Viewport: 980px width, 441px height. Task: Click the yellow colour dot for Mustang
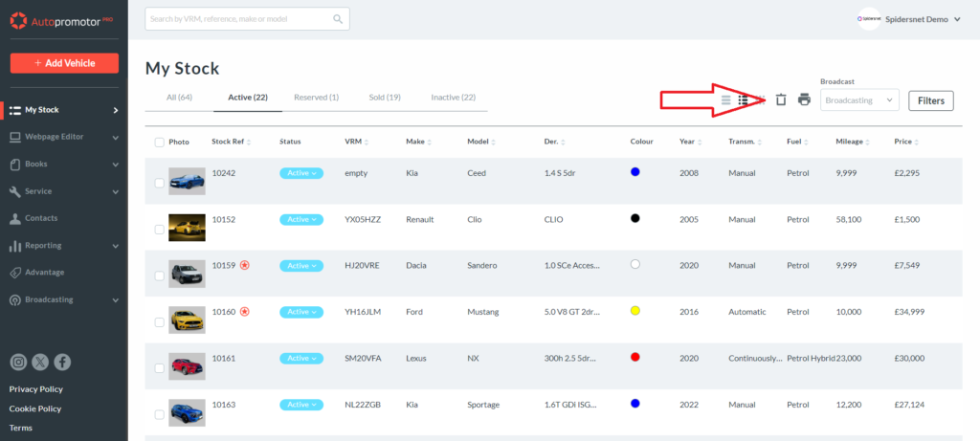635,311
